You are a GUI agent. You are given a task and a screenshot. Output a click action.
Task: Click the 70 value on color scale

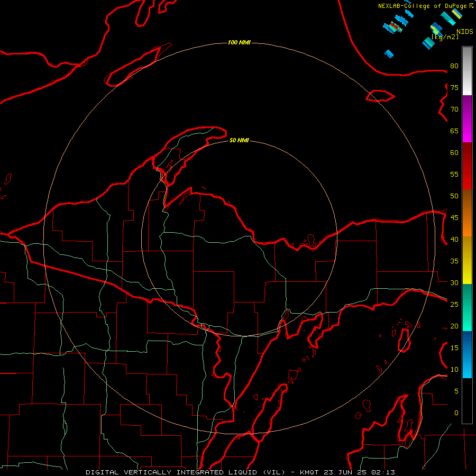(454, 109)
